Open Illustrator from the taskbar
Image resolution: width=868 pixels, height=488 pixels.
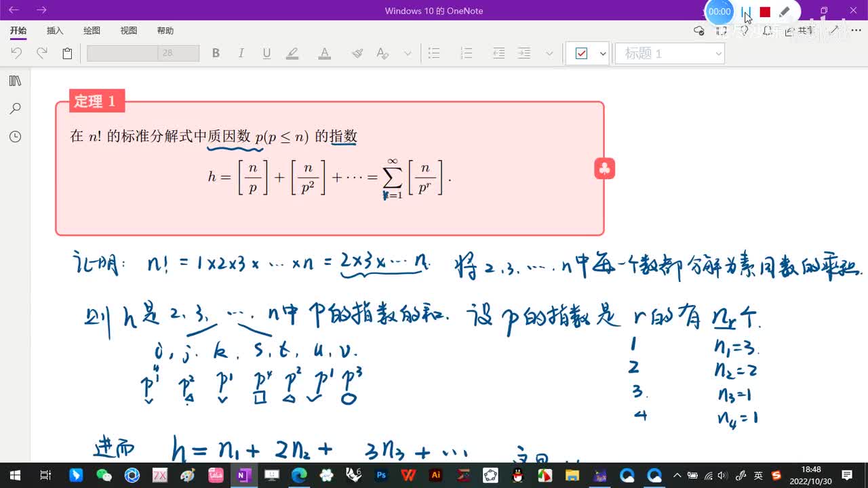(436, 475)
